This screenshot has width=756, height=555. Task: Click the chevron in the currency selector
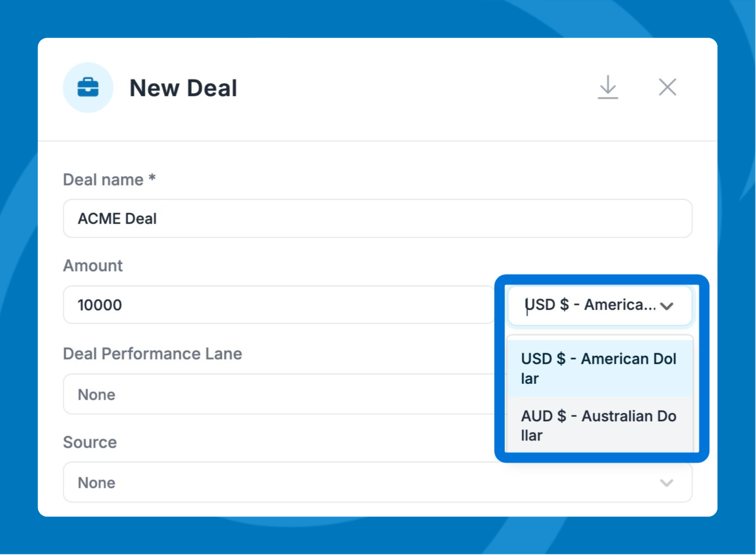667,306
